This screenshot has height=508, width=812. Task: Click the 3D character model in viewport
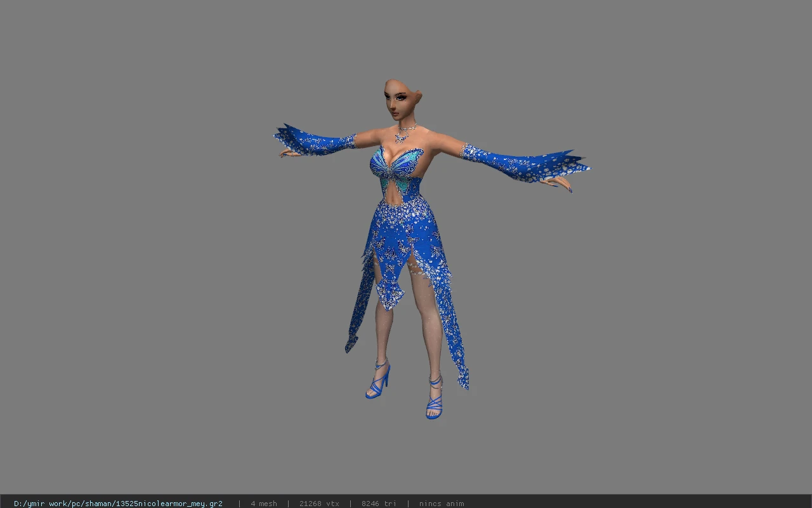pyautogui.click(x=431, y=249)
